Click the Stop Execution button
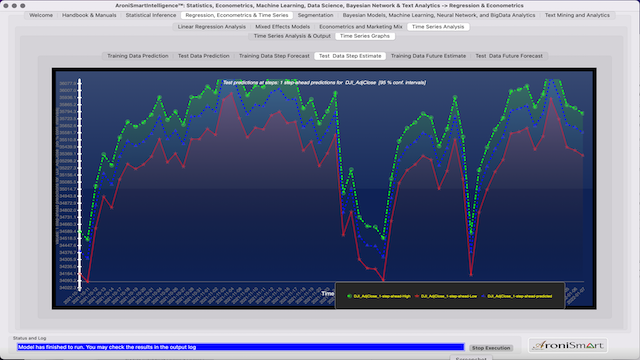This screenshot has height=360, width=640. (491, 348)
